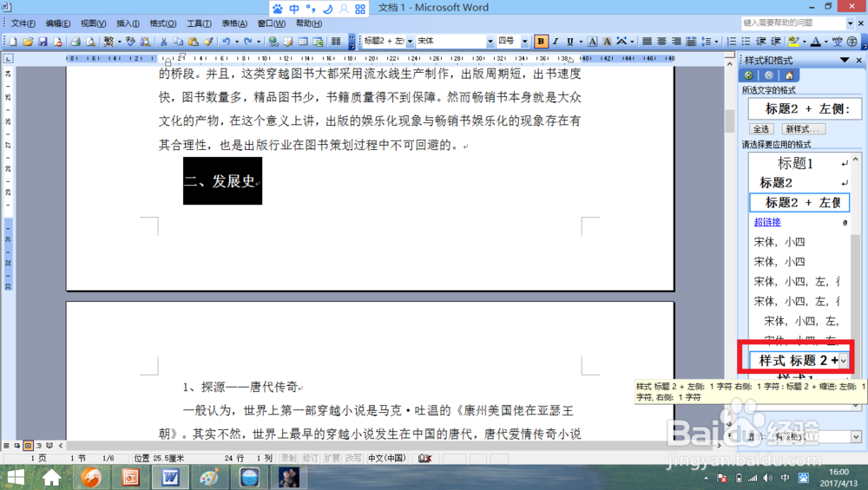
Task: Toggle Align Left paragraph alignment
Action: coord(647,42)
